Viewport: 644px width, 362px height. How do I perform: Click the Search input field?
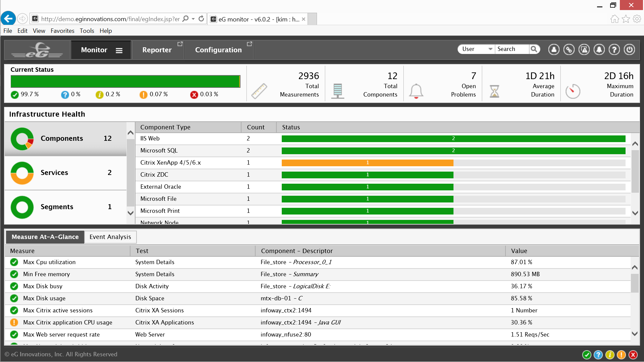tap(512, 49)
